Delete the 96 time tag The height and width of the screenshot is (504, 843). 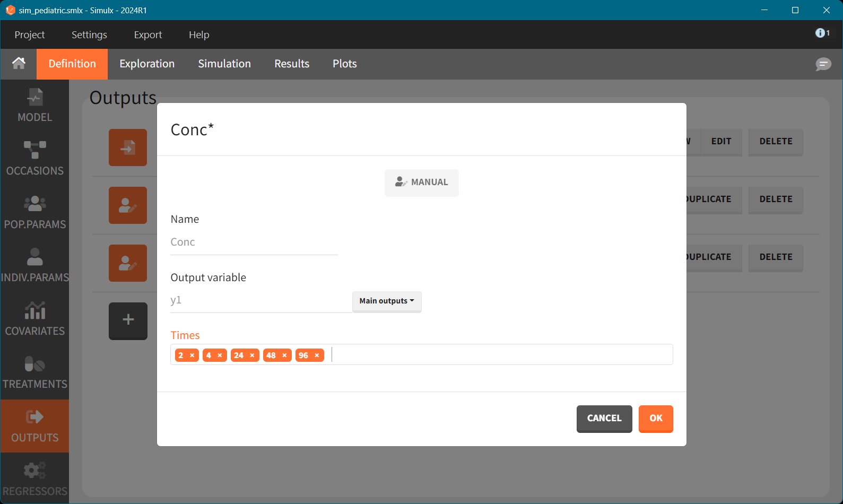point(317,355)
